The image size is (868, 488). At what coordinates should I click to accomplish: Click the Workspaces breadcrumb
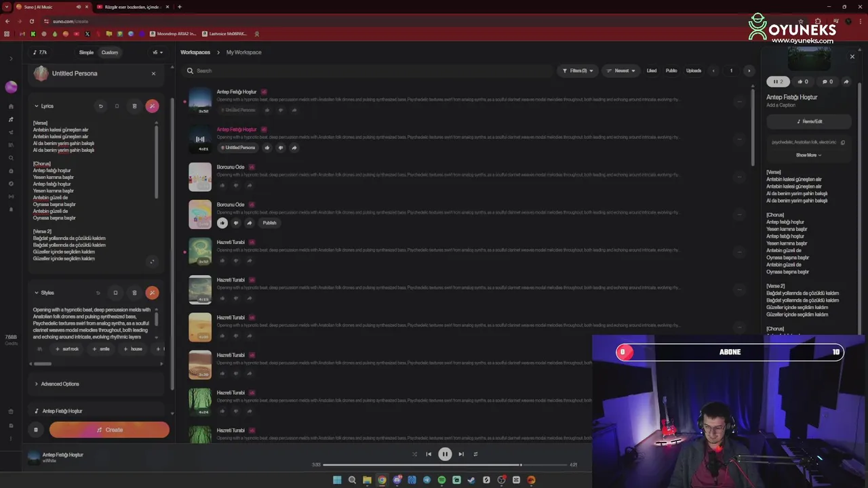195,52
